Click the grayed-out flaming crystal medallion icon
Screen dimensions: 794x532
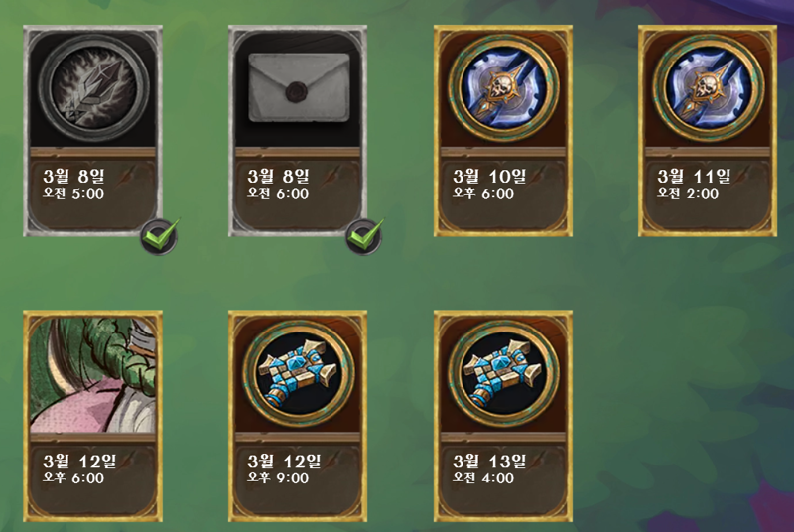(93, 87)
